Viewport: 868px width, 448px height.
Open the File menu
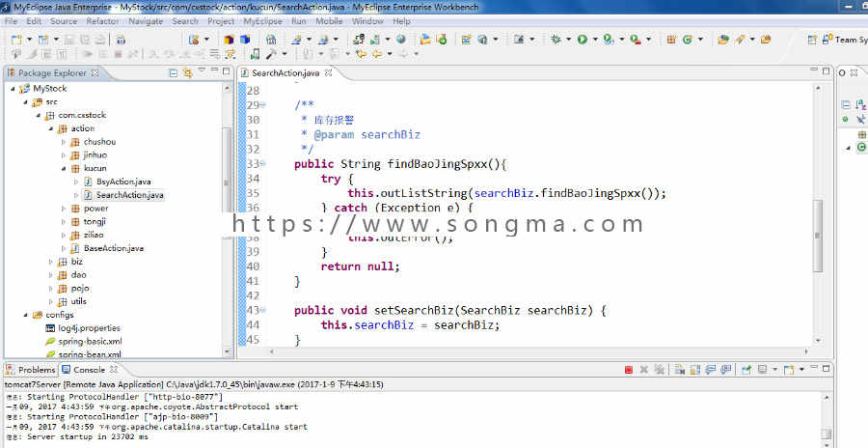(11, 21)
